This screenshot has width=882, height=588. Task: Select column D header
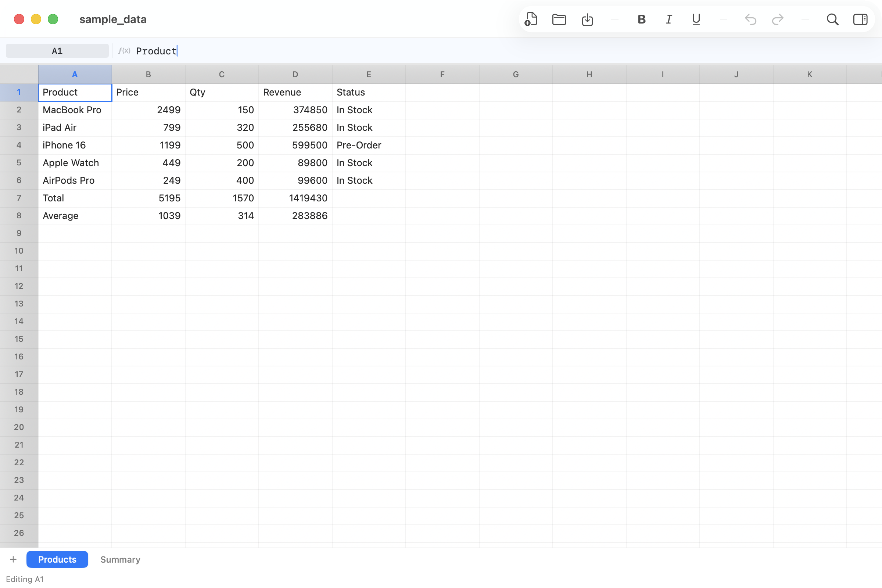(x=295, y=74)
